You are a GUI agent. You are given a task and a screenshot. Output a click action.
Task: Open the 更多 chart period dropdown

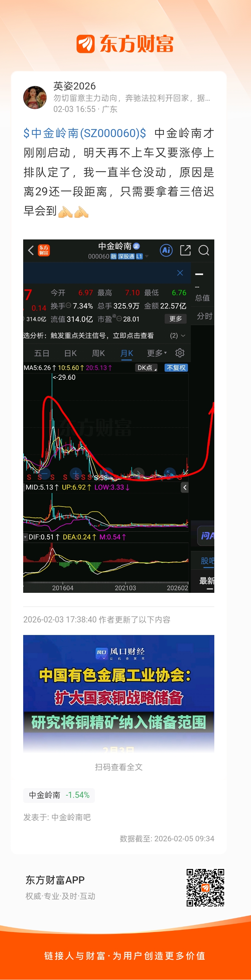pos(157,353)
